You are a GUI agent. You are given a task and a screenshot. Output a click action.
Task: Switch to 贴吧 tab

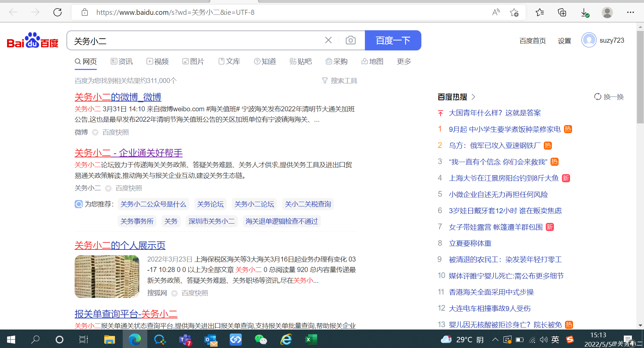301,61
